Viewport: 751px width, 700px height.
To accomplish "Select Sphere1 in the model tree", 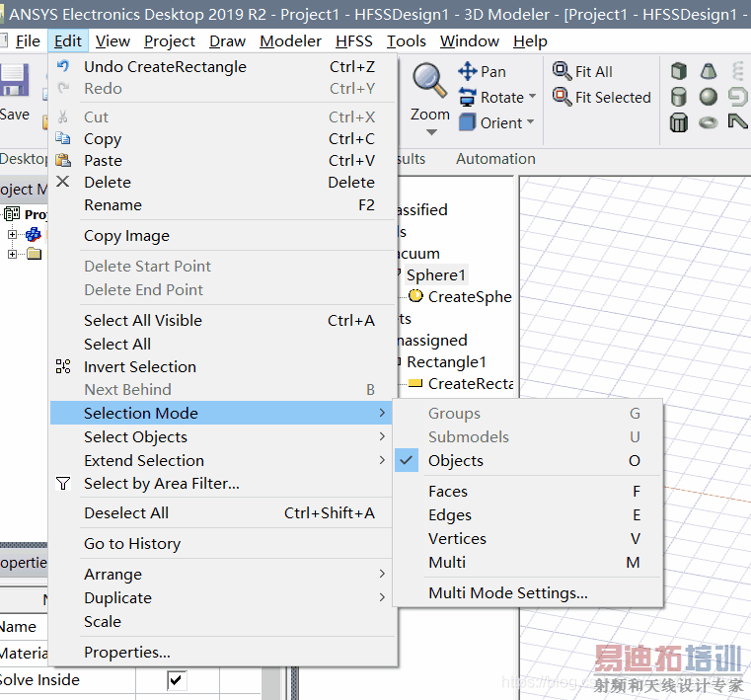I will [436, 275].
